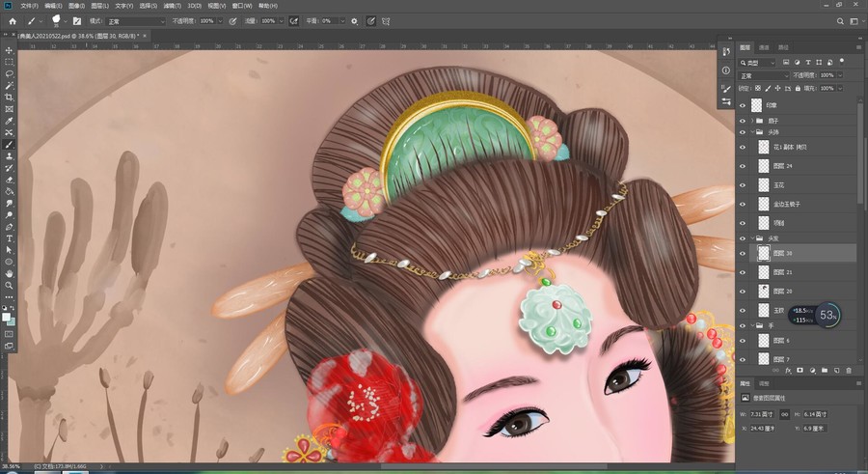The image size is (868, 474).
Task: Toggle pressure for opacity icon
Action: [x=233, y=21]
